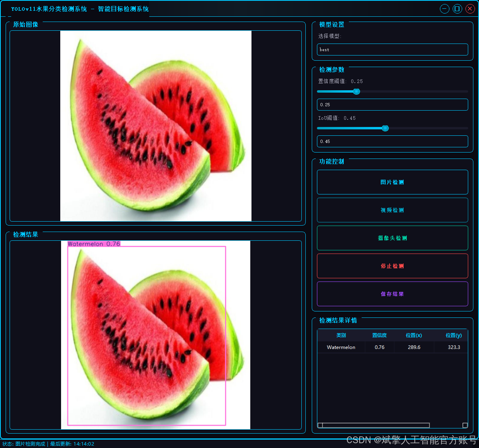
Task: Select the 0.76 confidence cell
Action: [380, 347]
